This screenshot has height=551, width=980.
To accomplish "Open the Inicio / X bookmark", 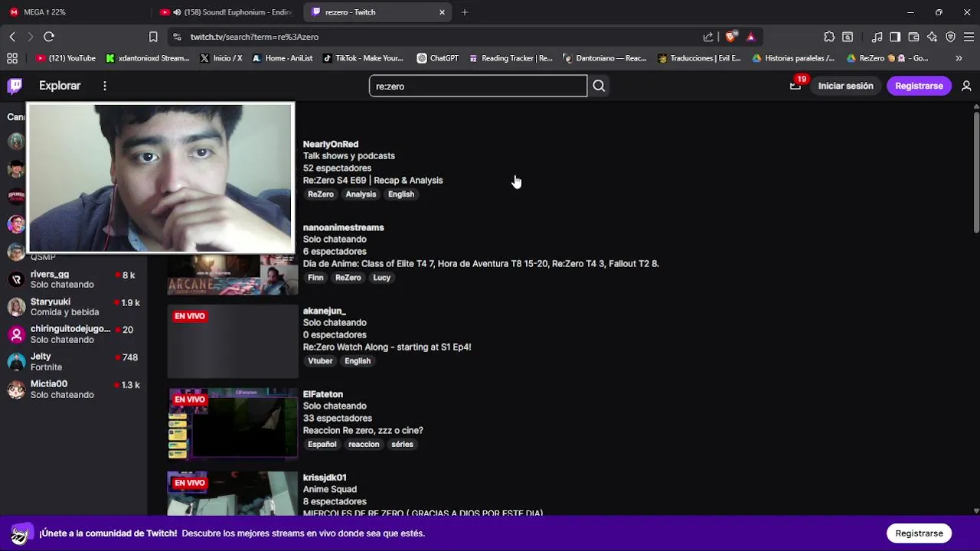I will coord(221,58).
